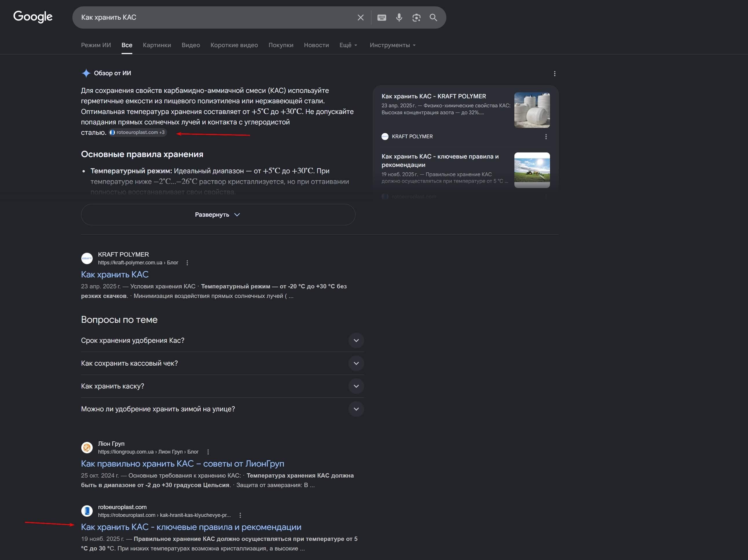This screenshot has width=748, height=560.
Task: Expand question 'Как сохранить кассовый чек?'
Action: [x=223, y=363]
